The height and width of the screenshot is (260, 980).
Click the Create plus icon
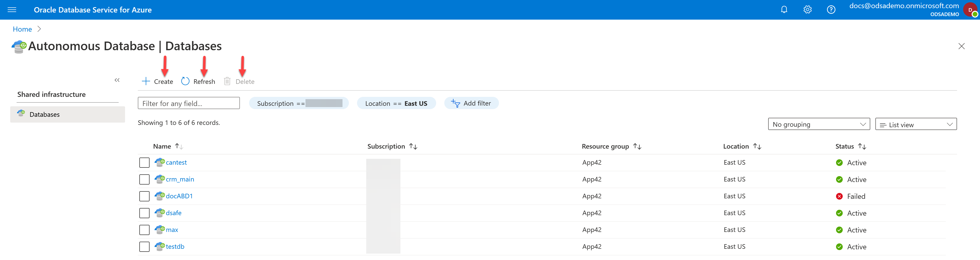coord(146,81)
